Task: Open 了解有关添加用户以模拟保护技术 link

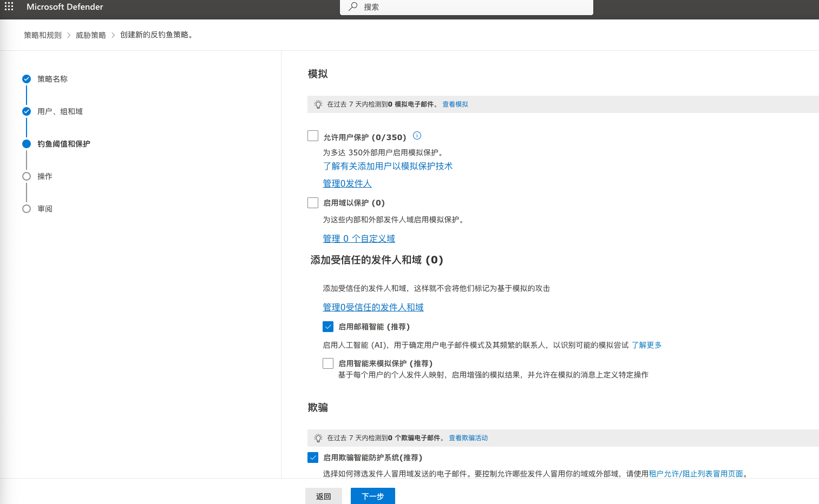Action: pos(388,166)
